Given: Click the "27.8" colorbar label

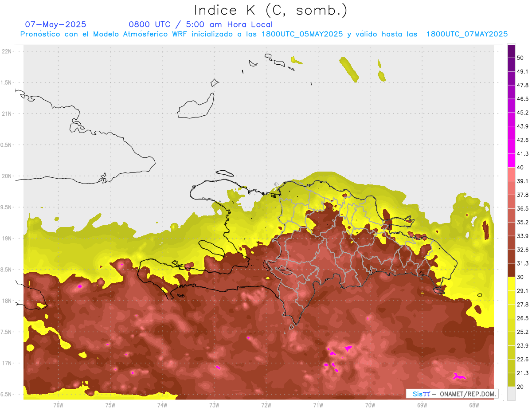Looking at the screenshot, I should (522, 305).
